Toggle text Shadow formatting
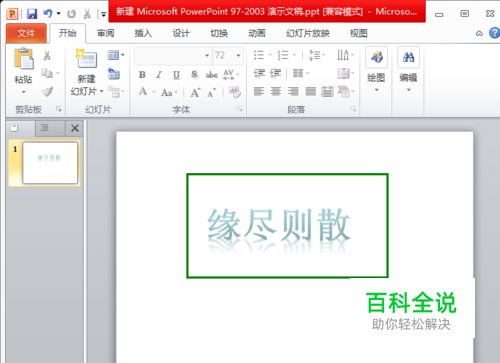 194,74
